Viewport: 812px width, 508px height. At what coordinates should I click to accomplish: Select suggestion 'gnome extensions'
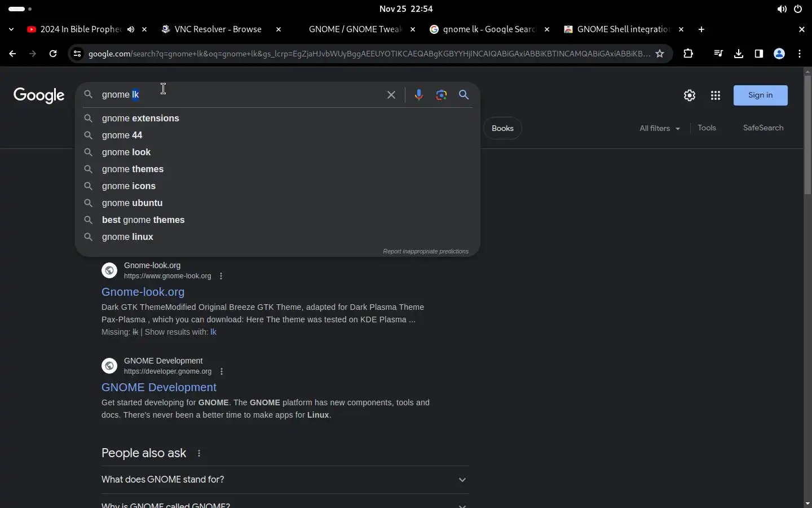coord(277,119)
